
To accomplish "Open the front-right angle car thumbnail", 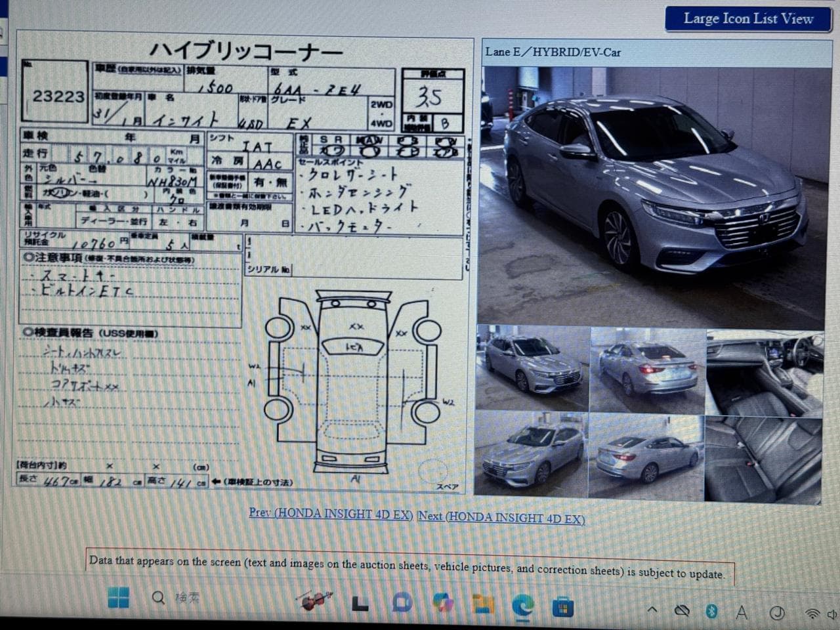I will click(x=533, y=368).
